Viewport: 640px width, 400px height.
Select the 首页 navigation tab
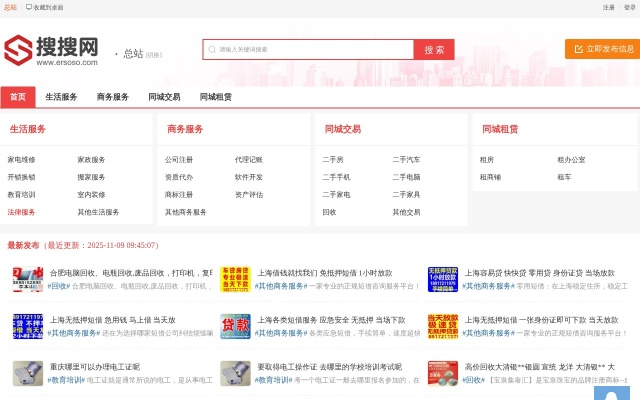17,97
